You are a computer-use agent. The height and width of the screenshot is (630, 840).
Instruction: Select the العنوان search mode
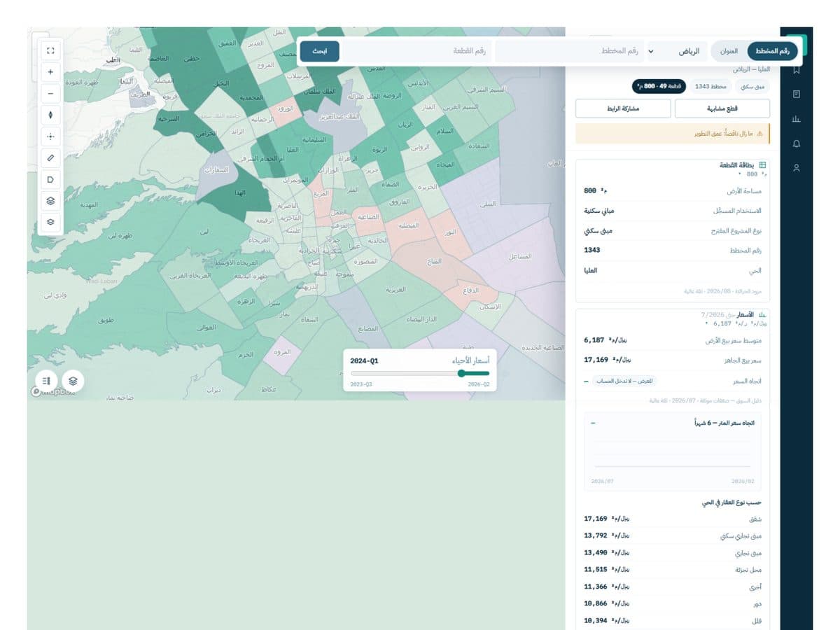tap(729, 51)
